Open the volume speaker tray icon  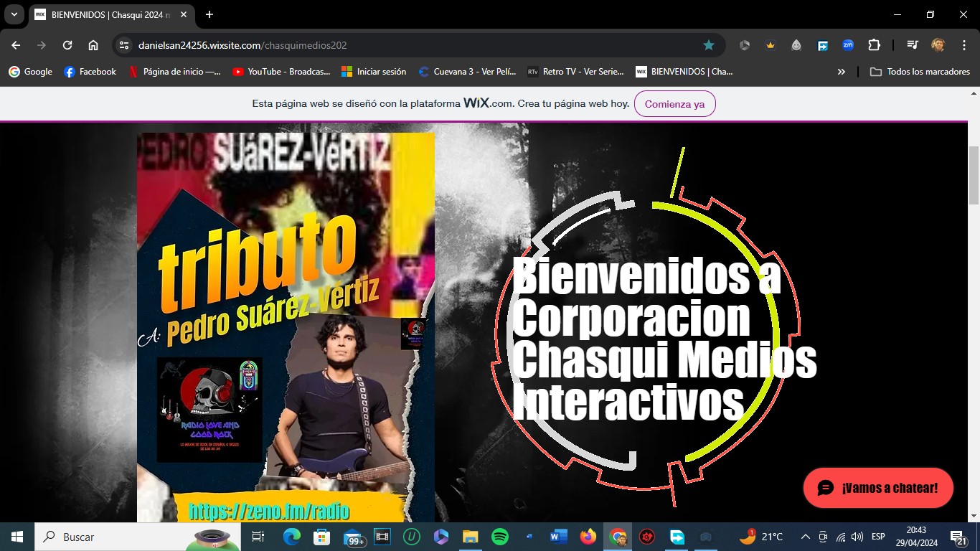857,537
